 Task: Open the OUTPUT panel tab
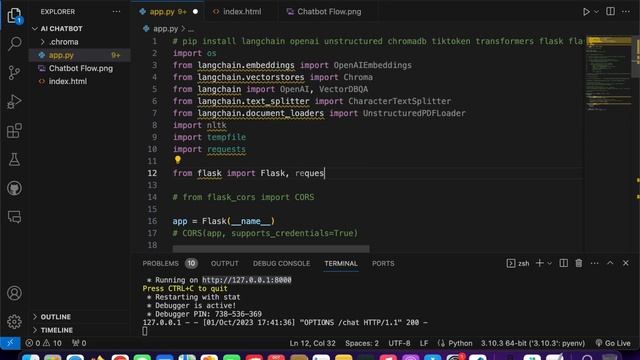(224, 264)
